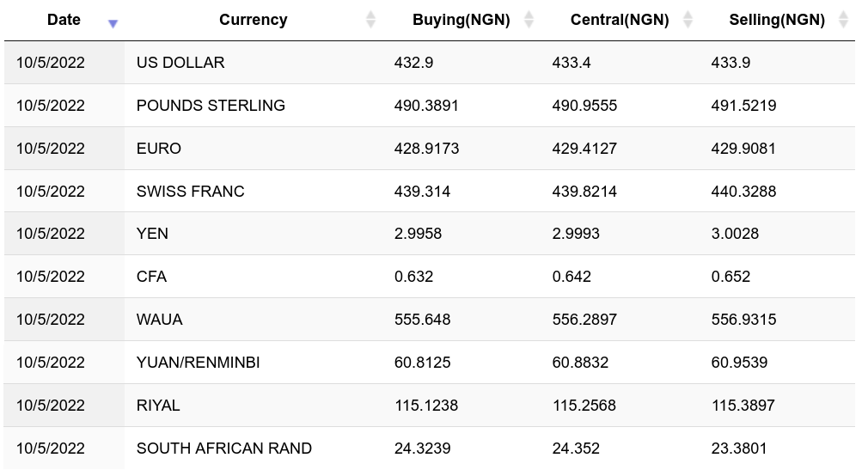
Task: Click the Central(NGN) sort arrows icon
Action: pyautogui.click(x=687, y=20)
